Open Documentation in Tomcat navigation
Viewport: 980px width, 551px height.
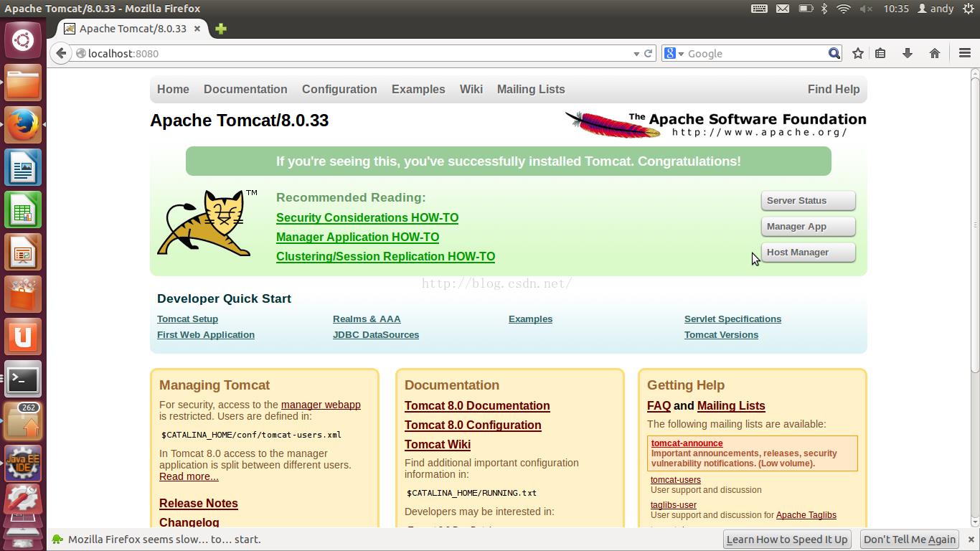(245, 89)
